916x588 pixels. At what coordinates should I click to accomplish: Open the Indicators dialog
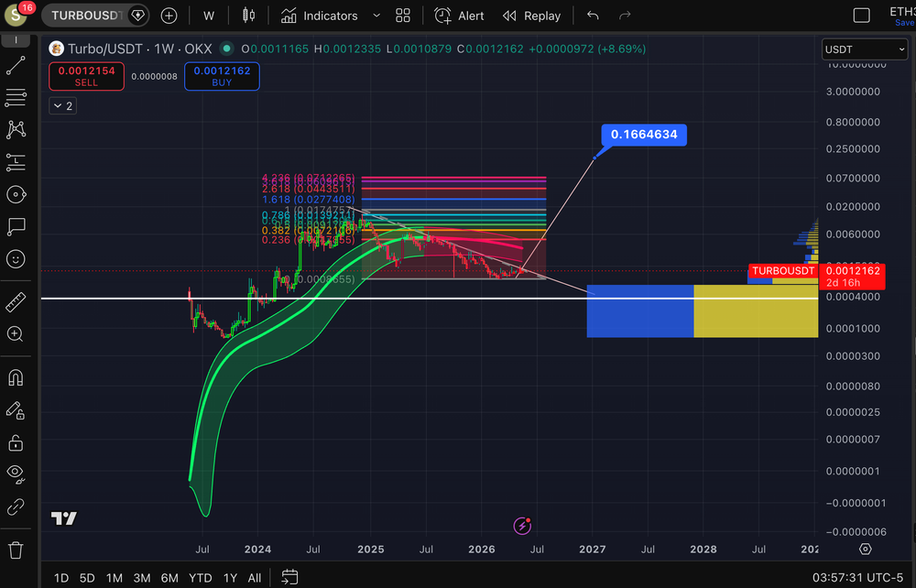pyautogui.click(x=320, y=16)
